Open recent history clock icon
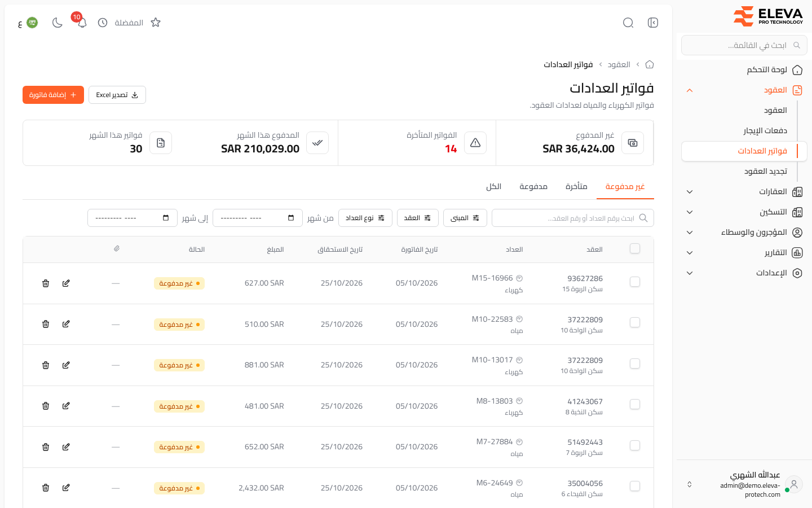Screen dimensions: 812x508 click(103, 23)
